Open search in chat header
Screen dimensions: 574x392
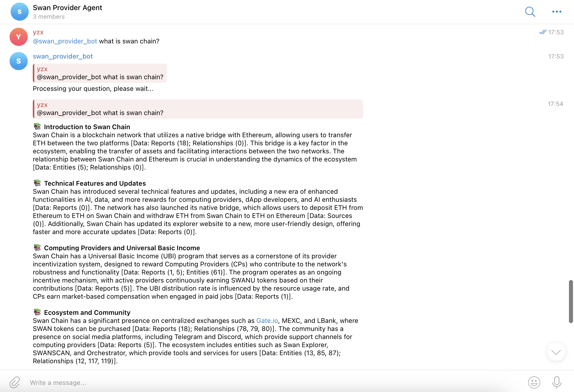(x=530, y=12)
